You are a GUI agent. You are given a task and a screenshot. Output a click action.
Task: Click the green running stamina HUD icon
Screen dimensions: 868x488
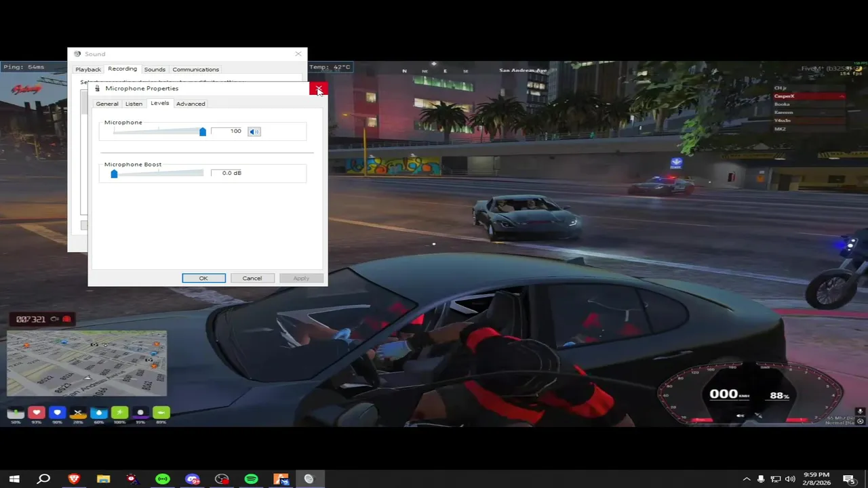click(x=119, y=412)
